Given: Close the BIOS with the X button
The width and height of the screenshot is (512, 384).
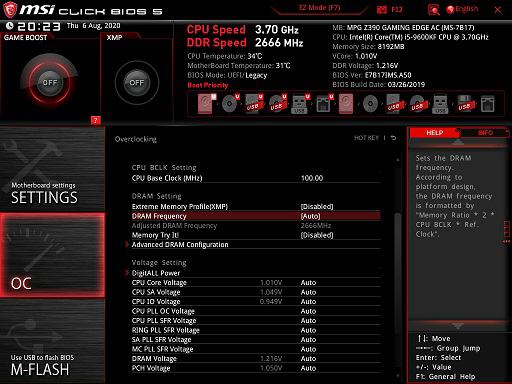Looking at the screenshot, I should tap(497, 10).
